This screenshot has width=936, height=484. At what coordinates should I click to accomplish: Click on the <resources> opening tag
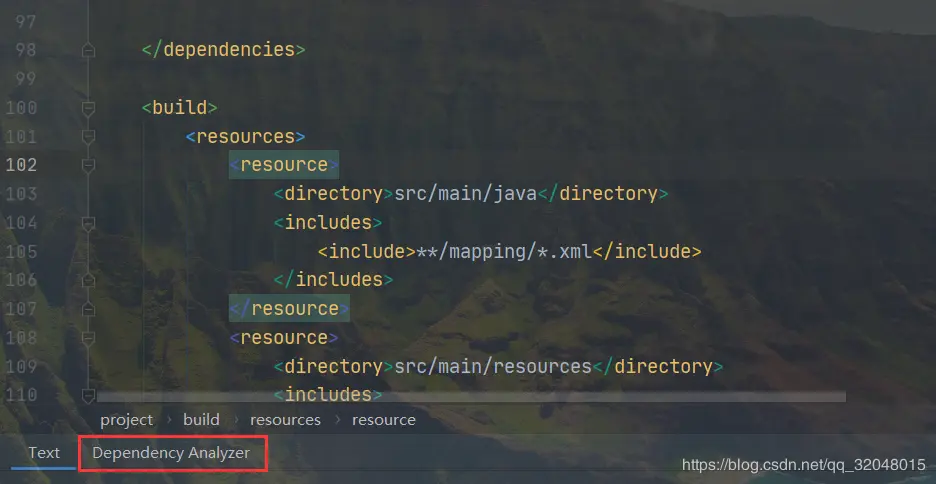point(245,137)
